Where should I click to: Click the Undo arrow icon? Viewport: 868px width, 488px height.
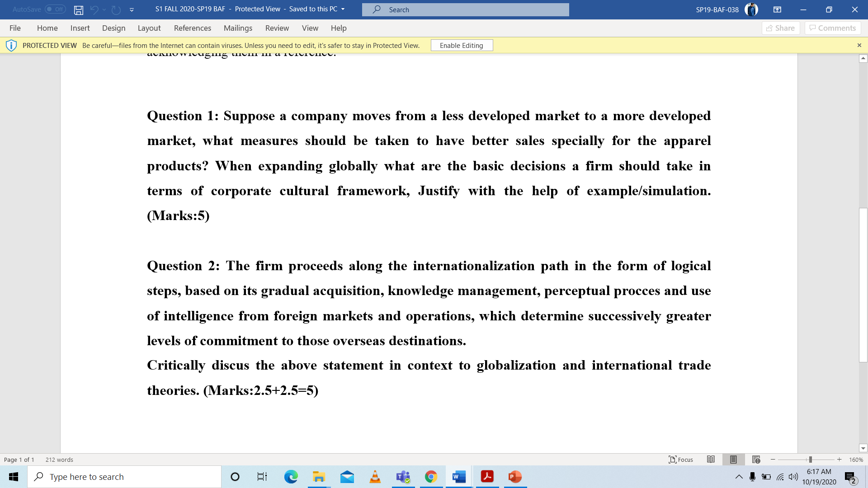(x=94, y=9)
